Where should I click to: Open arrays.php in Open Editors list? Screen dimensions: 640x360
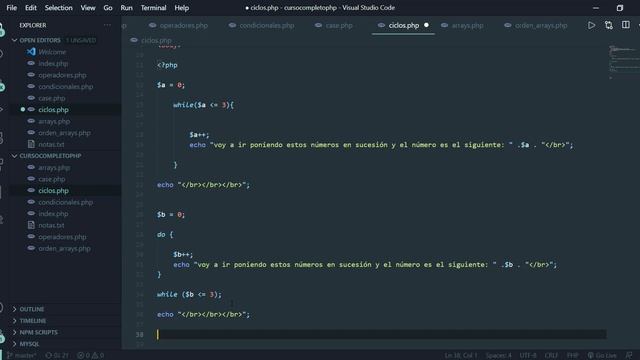pos(54,121)
